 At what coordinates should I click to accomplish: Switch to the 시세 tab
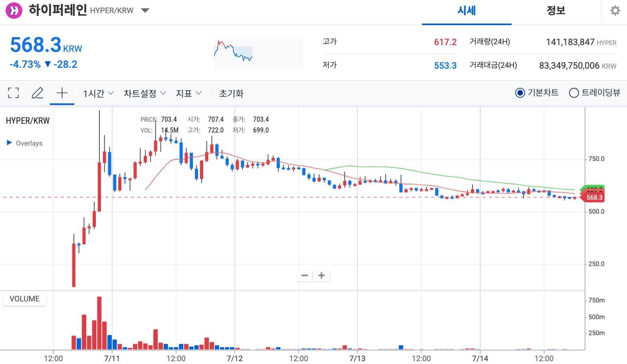(x=466, y=11)
